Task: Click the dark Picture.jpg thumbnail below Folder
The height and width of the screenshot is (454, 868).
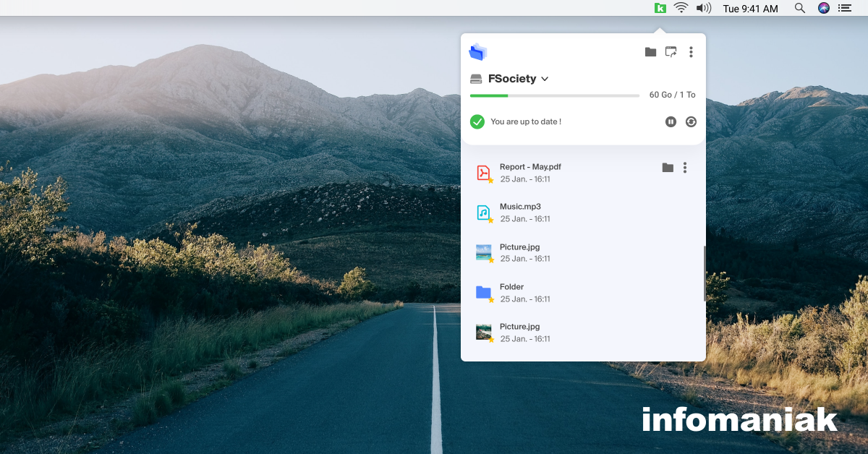Action: [x=483, y=332]
